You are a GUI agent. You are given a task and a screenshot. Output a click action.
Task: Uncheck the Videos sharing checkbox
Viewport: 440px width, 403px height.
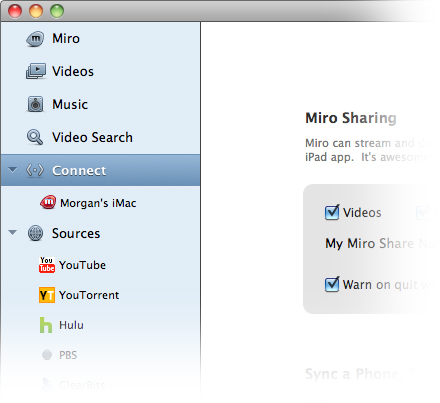[332, 212]
